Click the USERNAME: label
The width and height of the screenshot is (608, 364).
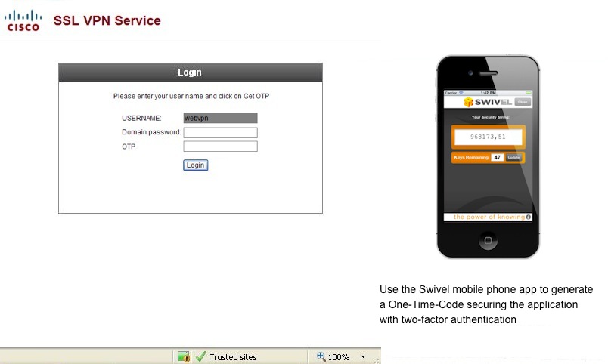[141, 118]
